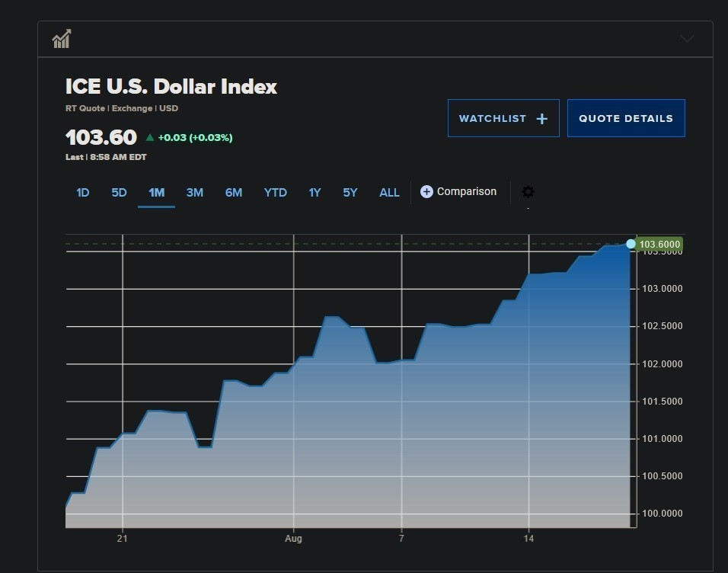Click the plus icon in the Watchlist button

click(542, 119)
